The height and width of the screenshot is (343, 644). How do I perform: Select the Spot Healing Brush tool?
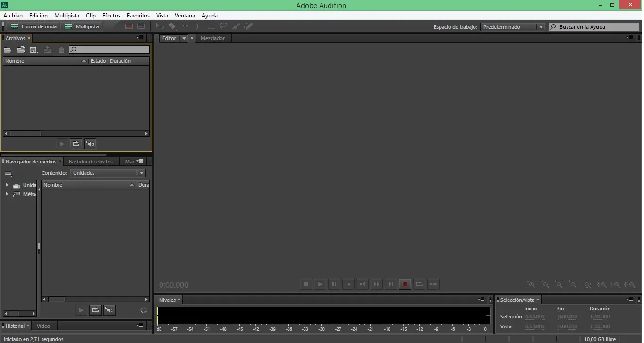[x=249, y=26]
